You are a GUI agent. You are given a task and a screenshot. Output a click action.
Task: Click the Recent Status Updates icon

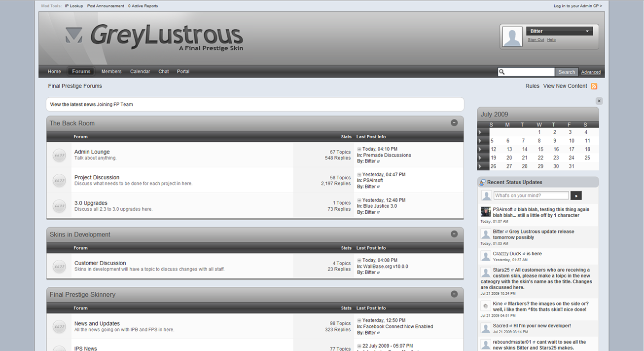pyautogui.click(x=483, y=183)
